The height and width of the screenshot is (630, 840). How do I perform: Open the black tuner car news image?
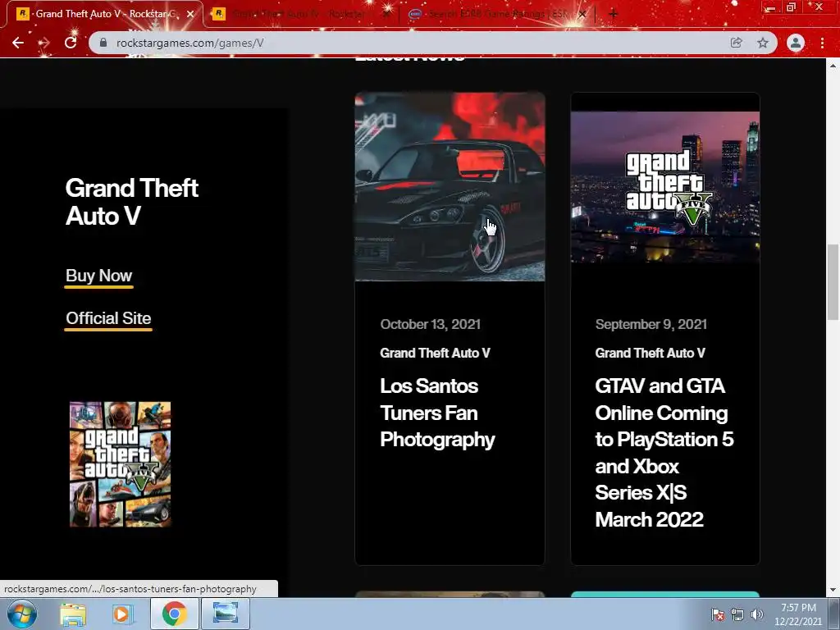click(450, 186)
